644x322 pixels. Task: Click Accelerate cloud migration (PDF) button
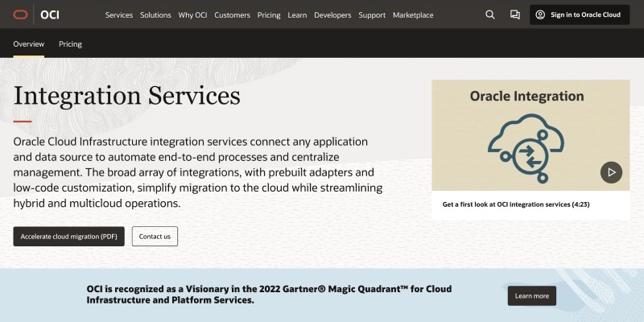[x=68, y=236]
